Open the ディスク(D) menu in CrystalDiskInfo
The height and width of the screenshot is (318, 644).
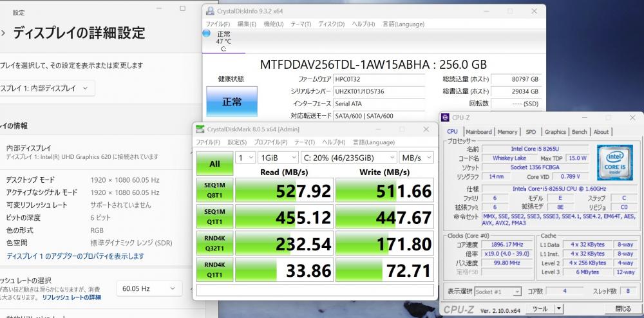pos(332,24)
